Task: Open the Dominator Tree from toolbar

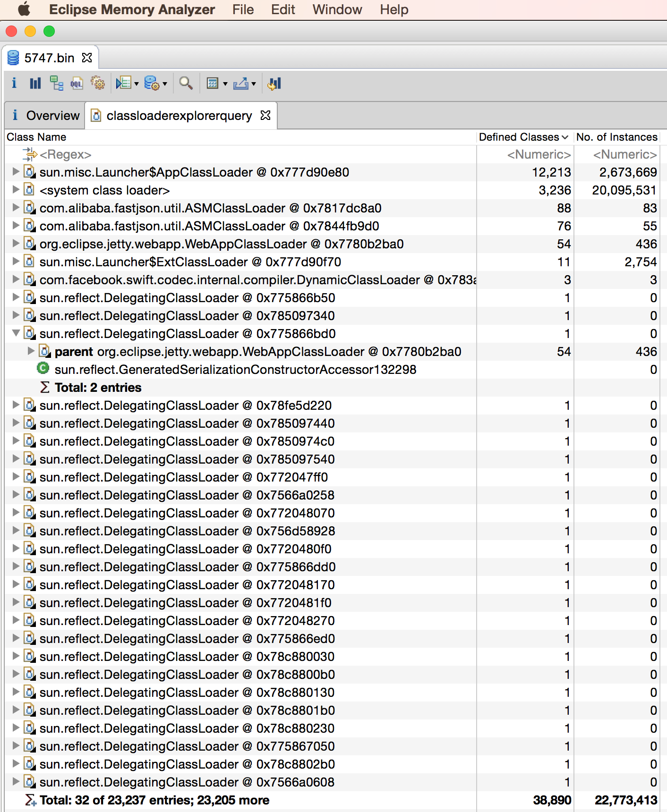Action: tap(57, 84)
